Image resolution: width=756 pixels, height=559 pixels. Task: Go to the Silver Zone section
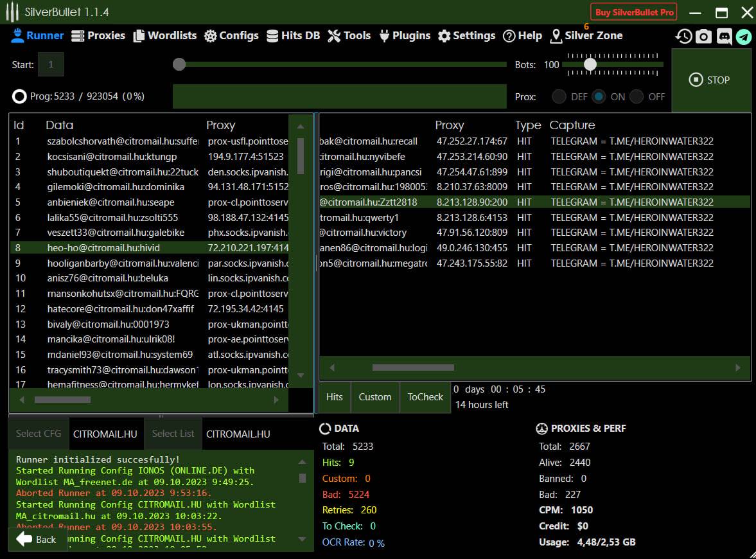pyautogui.click(x=585, y=35)
